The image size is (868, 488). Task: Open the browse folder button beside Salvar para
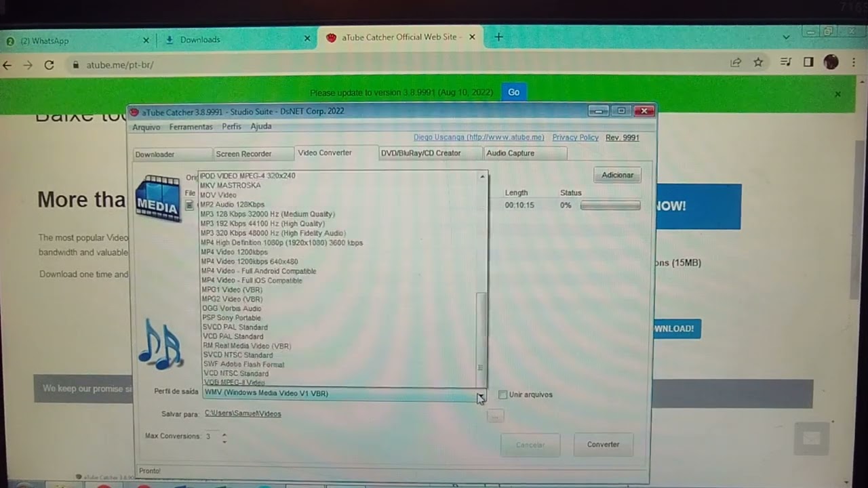(x=495, y=416)
